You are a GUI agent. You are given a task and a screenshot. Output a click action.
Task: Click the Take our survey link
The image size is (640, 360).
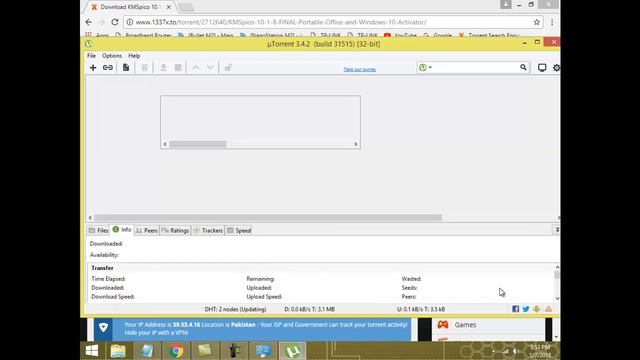click(360, 69)
